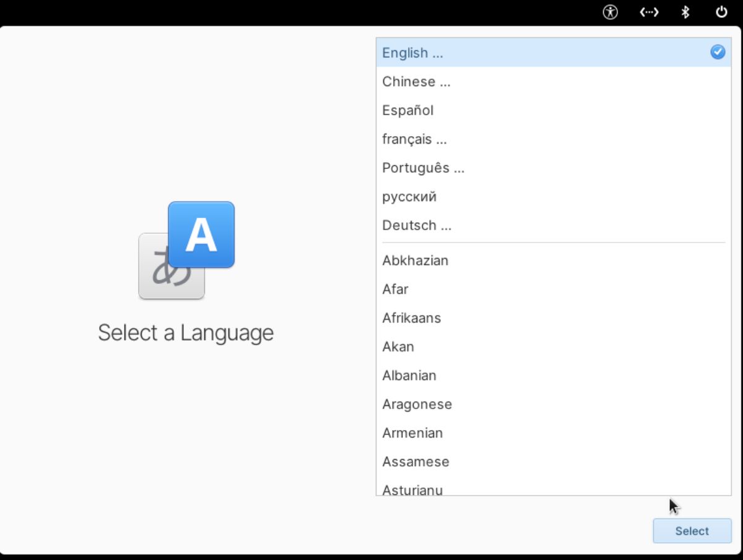Click the blue checkmark on English row
The image size is (743, 560).
click(718, 53)
